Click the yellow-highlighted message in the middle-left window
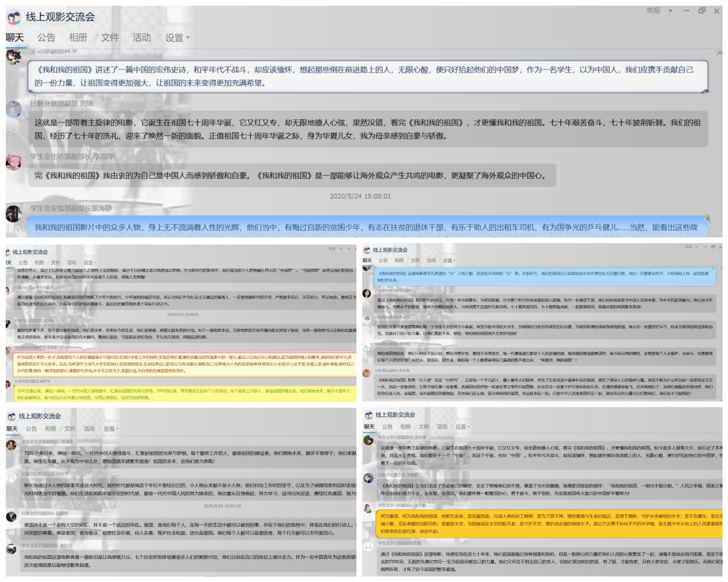 [185, 394]
